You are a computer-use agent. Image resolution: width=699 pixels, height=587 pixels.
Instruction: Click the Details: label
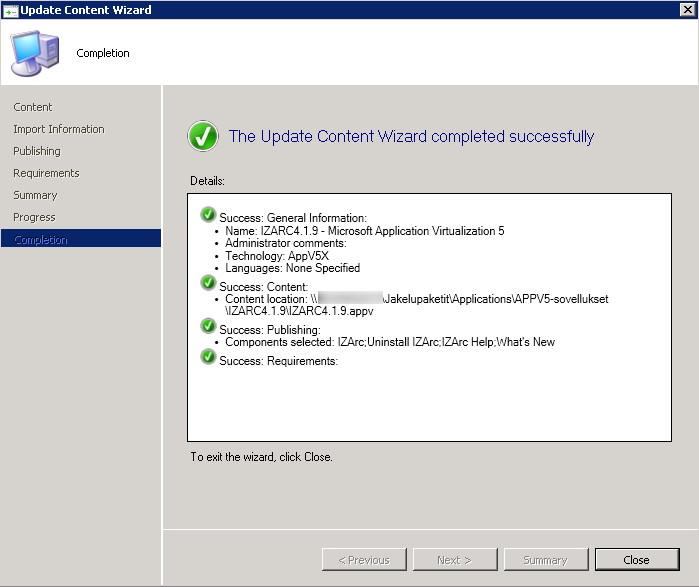tap(207, 181)
